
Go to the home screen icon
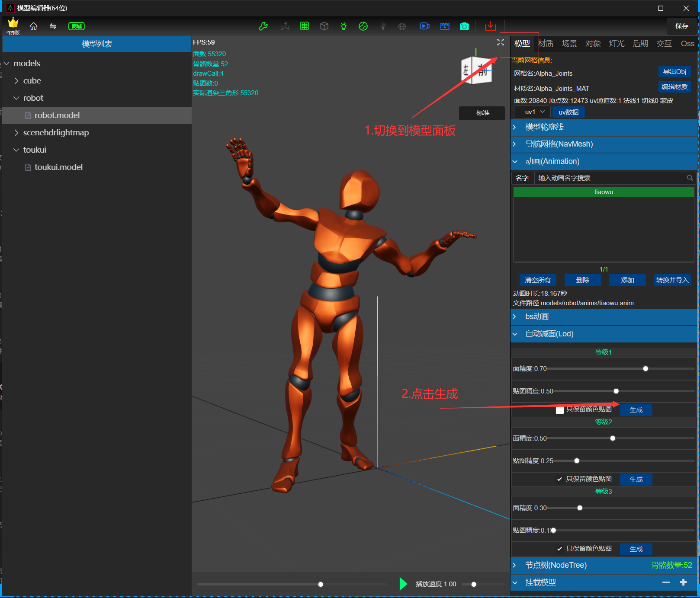pyautogui.click(x=33, y=26)
